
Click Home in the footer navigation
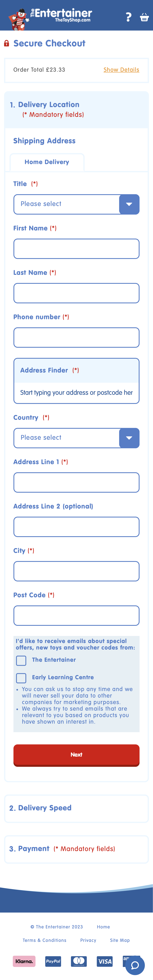(x=103, y=927)
